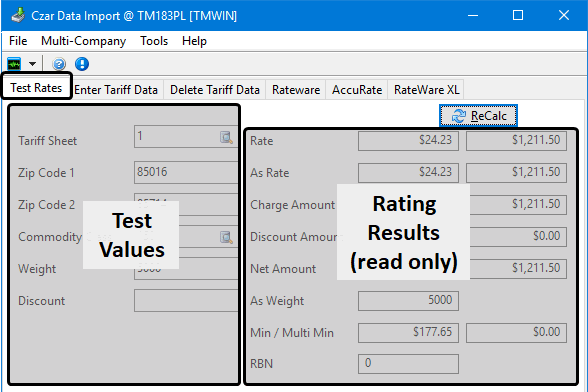Open the Tools menu

(154, 41)
